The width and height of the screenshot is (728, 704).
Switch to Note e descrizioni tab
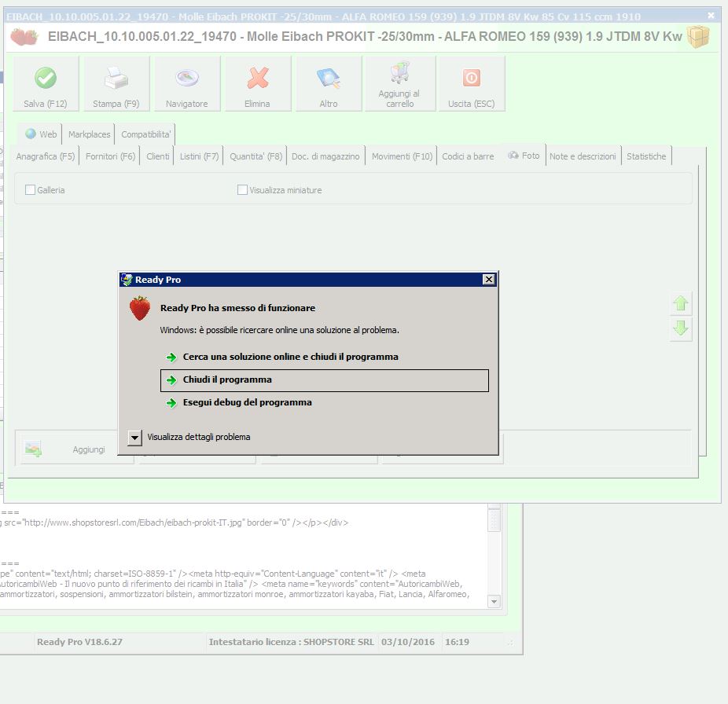click(x=583, y=156)
